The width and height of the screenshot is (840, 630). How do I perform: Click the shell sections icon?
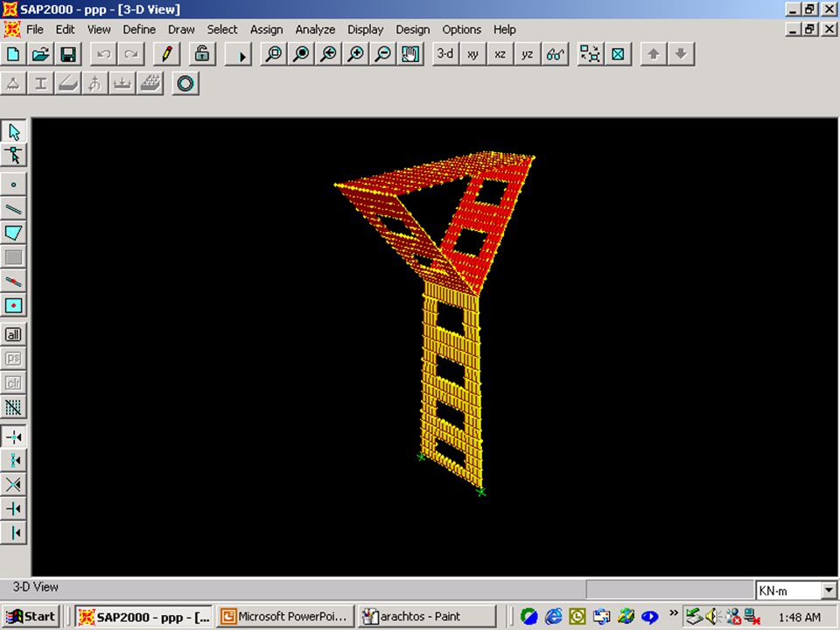tap(68, 84)
